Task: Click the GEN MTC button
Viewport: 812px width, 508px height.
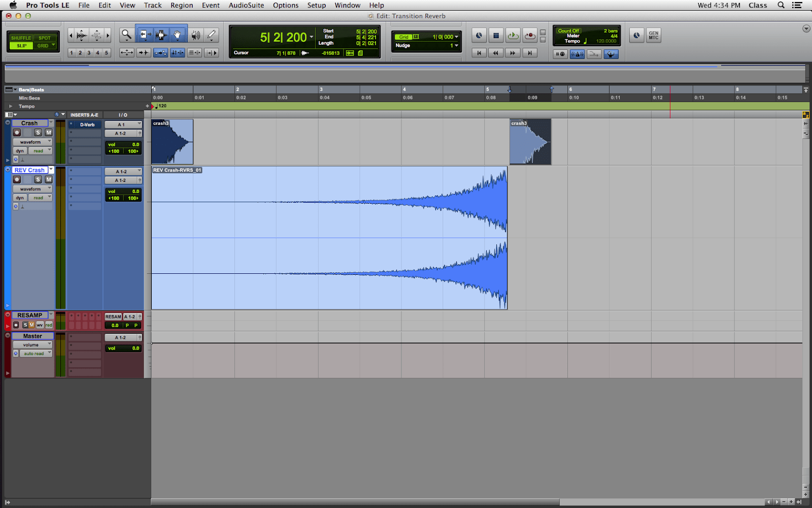Action: (653, 36)
